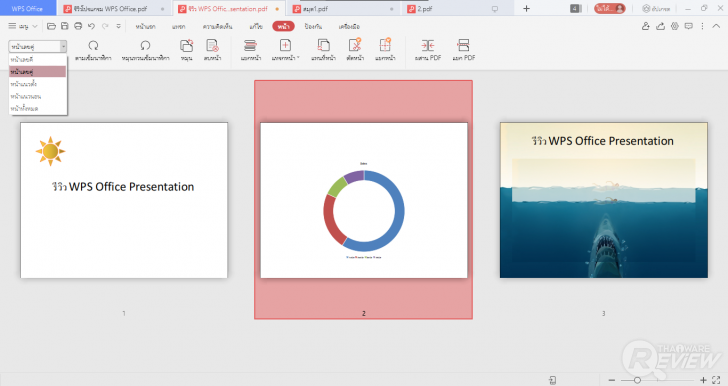Viewport: 728px width, 386px height.
Task: Click the add collaborator person icon
Action: pyautogui.click(x=645, y=26)
